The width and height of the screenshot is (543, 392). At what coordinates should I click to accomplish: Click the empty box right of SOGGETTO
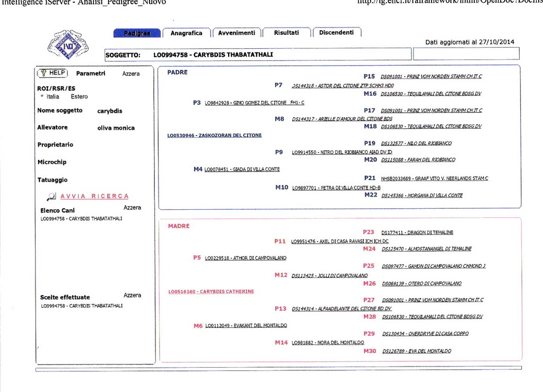click(x=466, y=54)
